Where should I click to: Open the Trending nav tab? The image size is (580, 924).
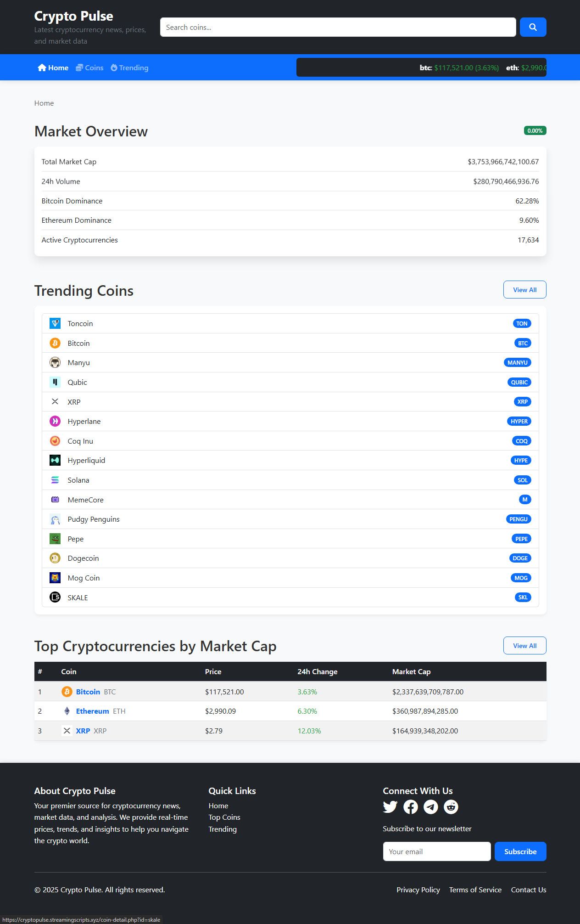pyautogui.click(x=129, y=68)
